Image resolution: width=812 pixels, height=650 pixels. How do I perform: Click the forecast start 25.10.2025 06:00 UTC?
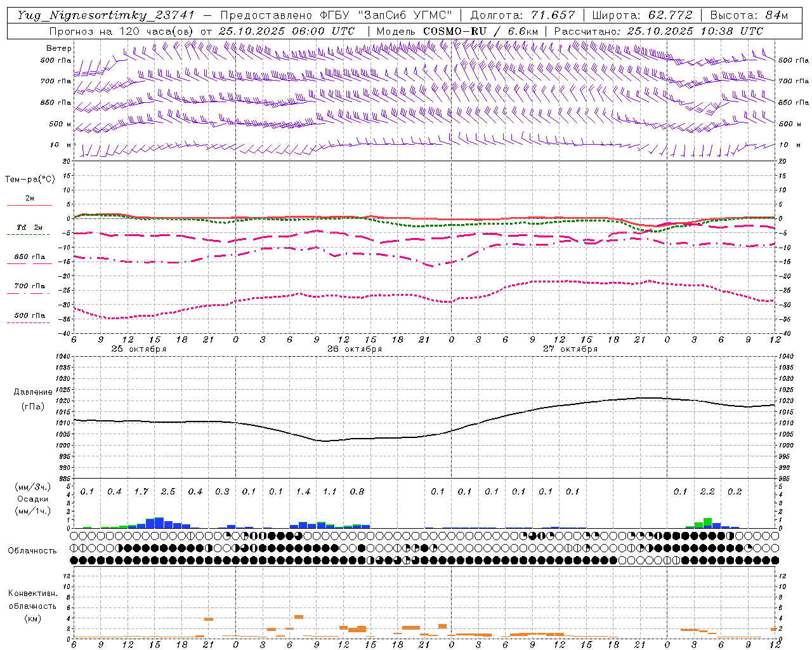point(287,31)
